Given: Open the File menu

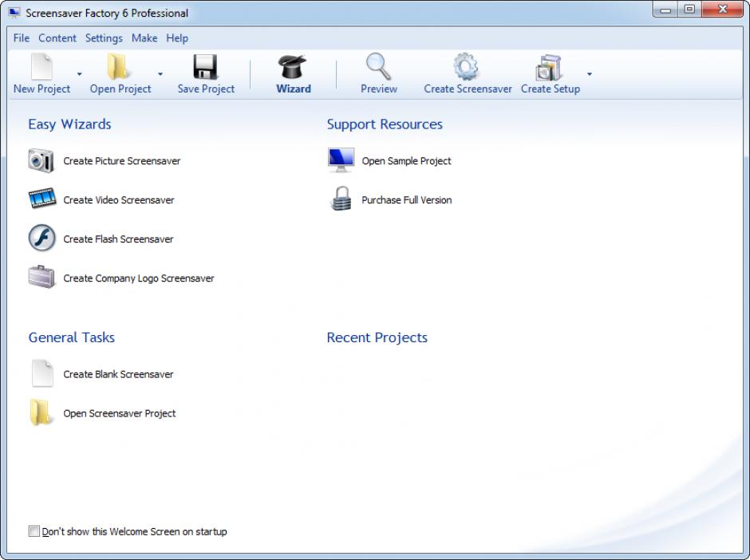Looking at the screenshot, I should (22, 37).
